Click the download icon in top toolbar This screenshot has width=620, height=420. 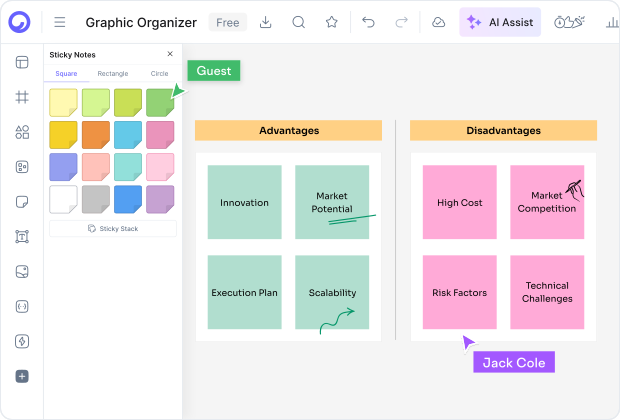(x=266, y=22)
